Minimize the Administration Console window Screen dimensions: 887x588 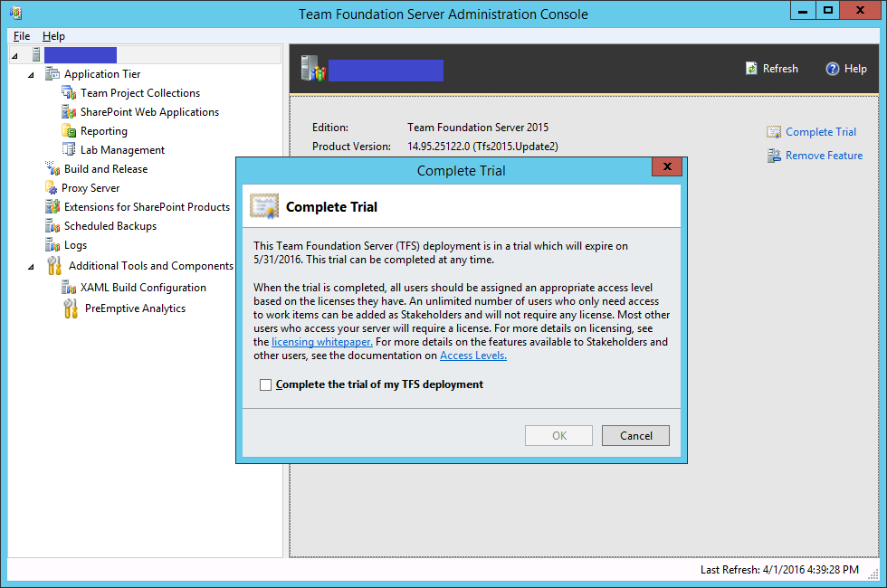[x=803, y=10]
